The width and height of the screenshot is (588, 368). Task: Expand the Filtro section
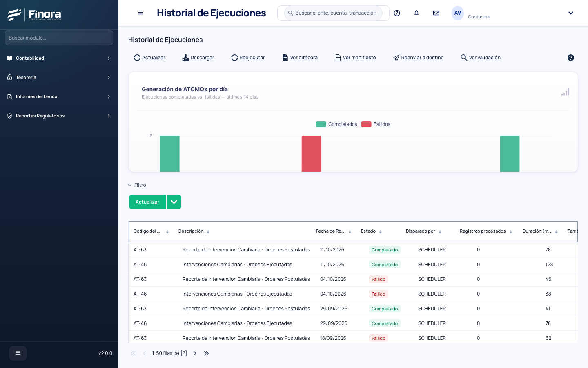(x=137, y=185)
